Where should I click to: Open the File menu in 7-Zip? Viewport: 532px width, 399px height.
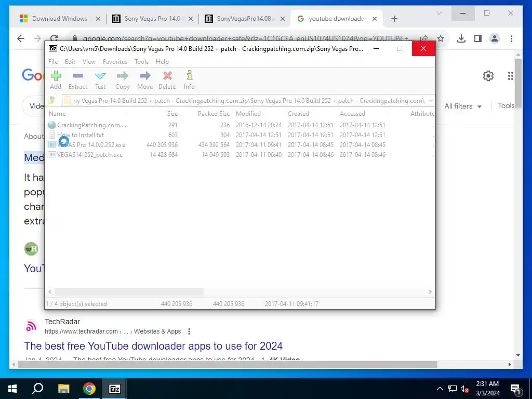click(53, 62)
